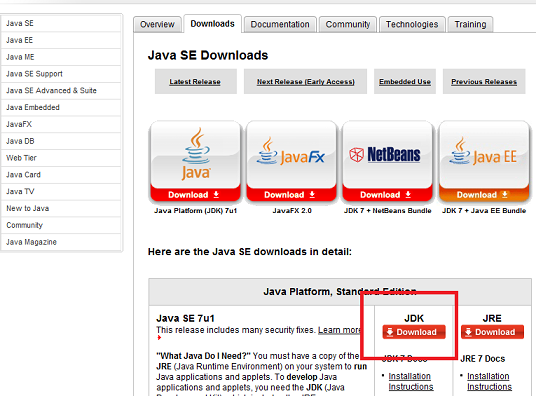
Task: Switch to the Documentation tab
Action: click(280, 25)
